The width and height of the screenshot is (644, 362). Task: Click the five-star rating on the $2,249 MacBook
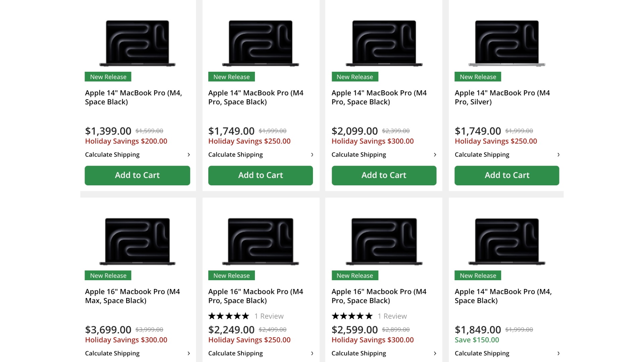[229, 315]
